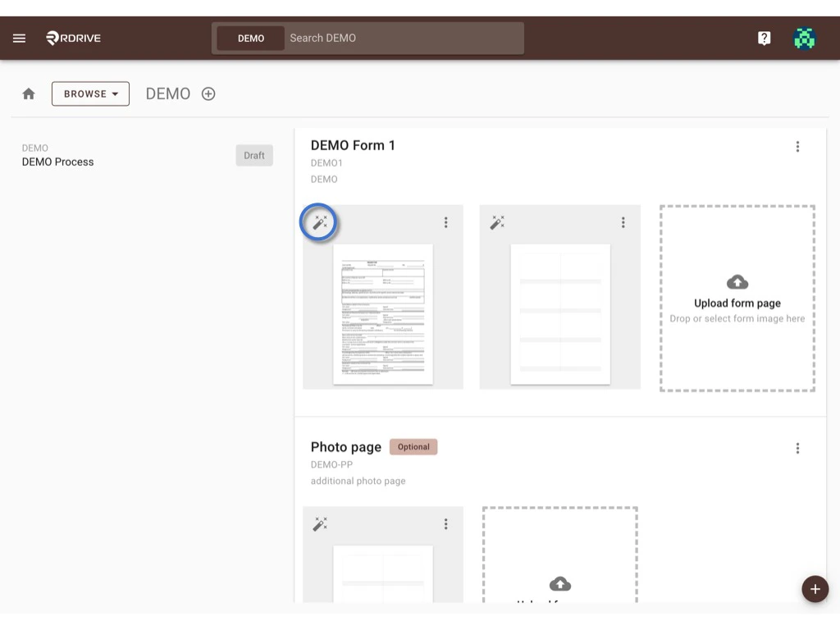Run magic wand on Photo page thumbnail

click(320, 523)
